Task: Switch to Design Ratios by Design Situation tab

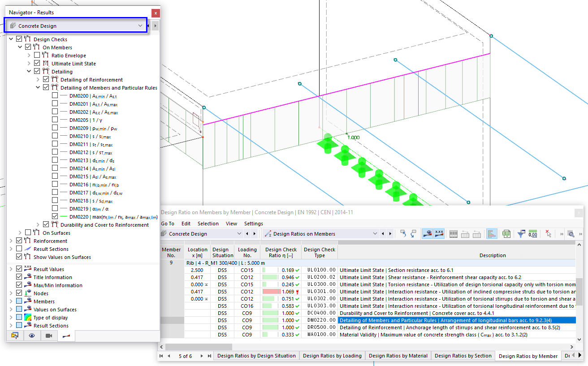Action: 256,356
